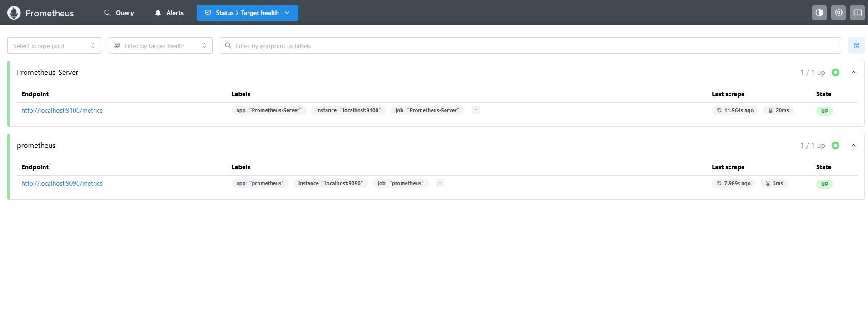The height and width of the screenshot is (323, 868).
Task: Click the app="Prometheus-Server" label badge
Action: click(x=269, y=110)
